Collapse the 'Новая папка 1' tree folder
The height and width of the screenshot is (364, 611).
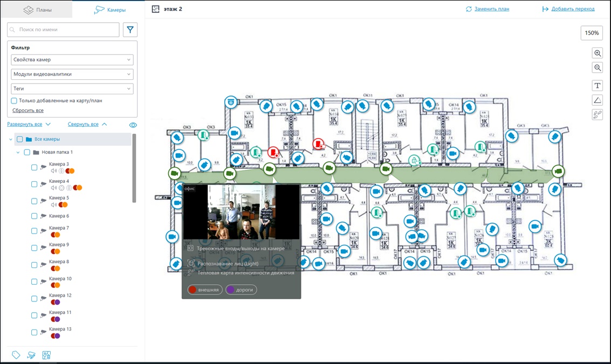pyautogui.click(x=18, y=153)
